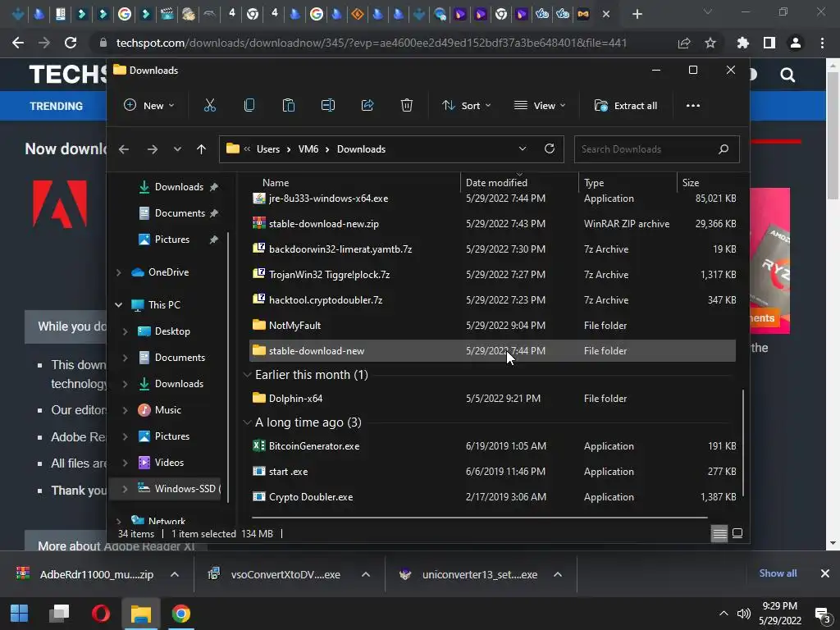Click the Cut scissors icon in toolbar

(210, 105)
